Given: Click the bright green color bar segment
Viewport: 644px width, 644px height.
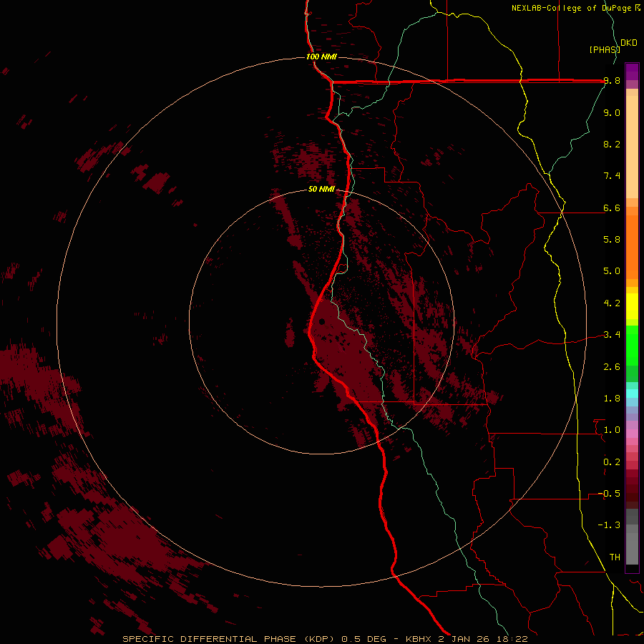Looking at the screenshot, I should 632,346.
